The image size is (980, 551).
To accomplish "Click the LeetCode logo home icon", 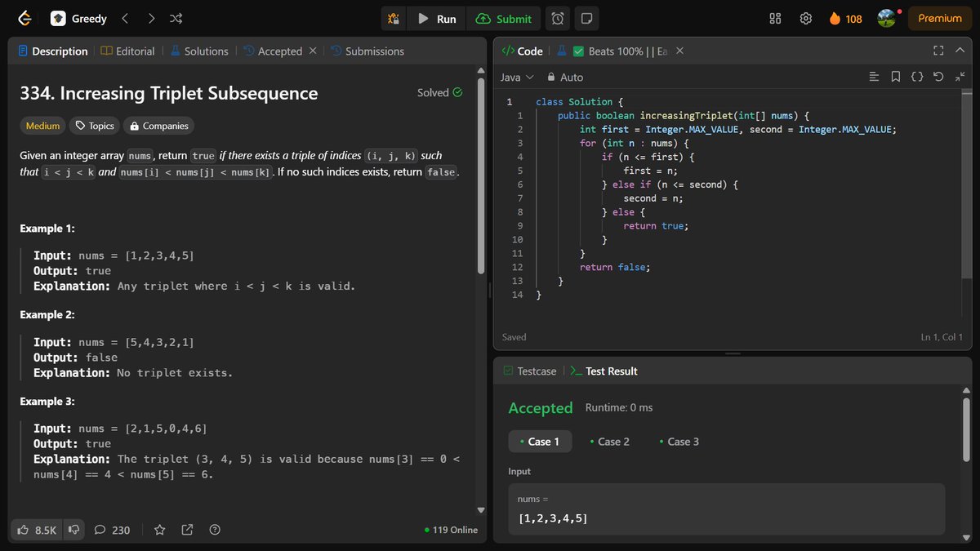I will click(23, 18).
